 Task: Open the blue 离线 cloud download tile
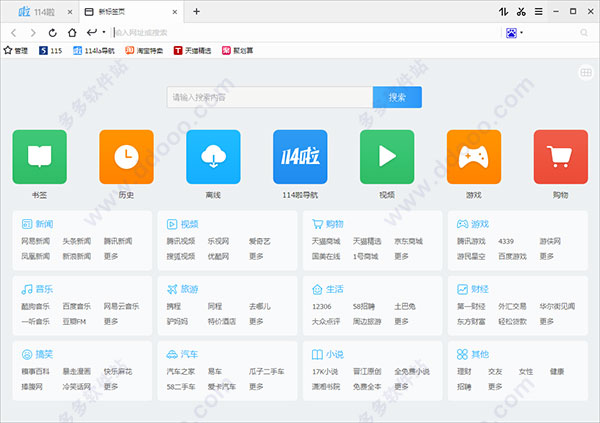[213, 157]
